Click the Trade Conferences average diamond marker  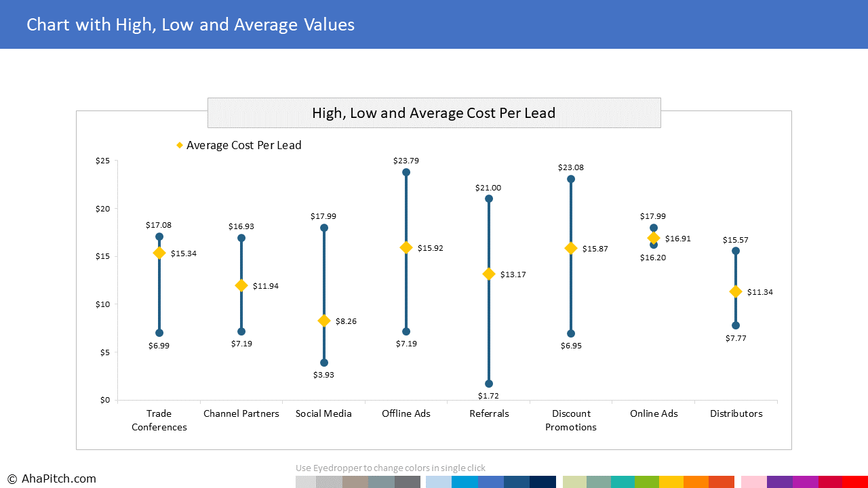159,253
